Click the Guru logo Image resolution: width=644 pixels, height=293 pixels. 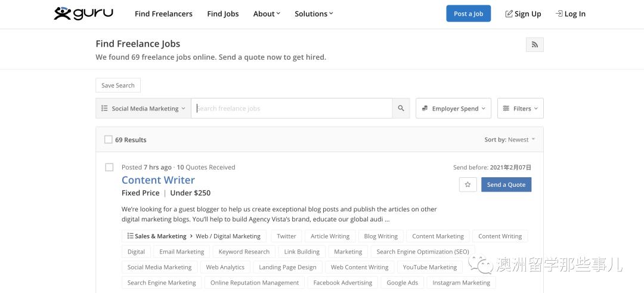pyautogui.click(x=83, y=13)
